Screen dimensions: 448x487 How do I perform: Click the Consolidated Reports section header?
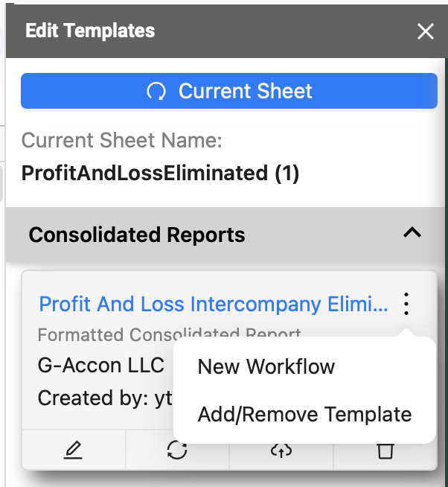[225, 235]
